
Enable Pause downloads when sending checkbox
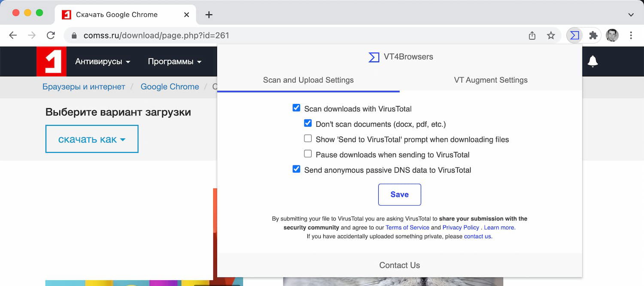(x=308, y=154)
